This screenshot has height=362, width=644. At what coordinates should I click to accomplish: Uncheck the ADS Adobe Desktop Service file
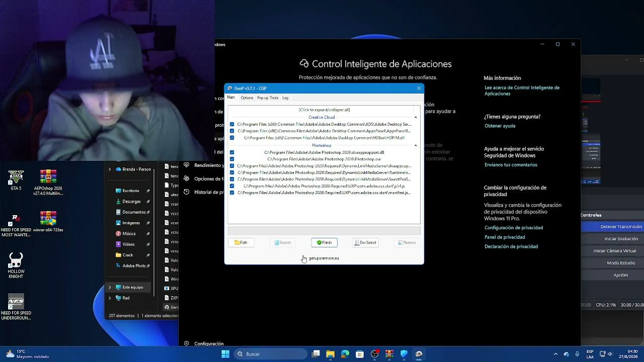(x=232, y=124)
